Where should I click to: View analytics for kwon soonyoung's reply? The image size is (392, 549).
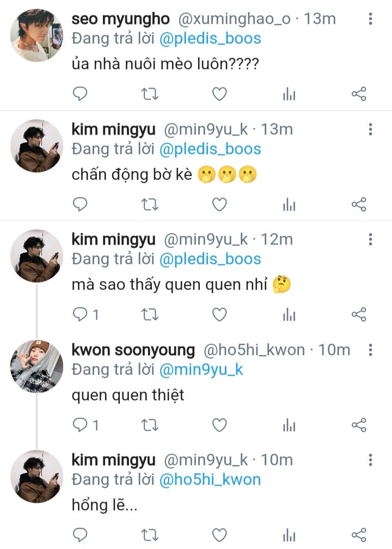289,425
